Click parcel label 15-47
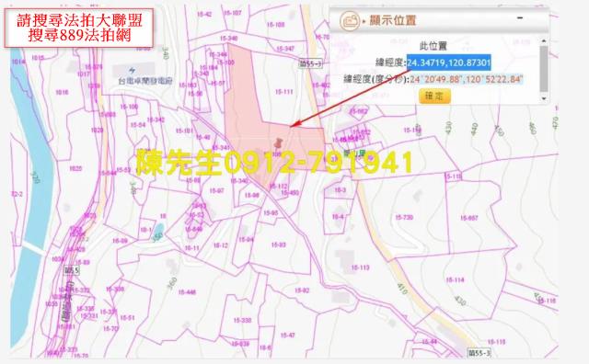Screen dimensions: 589x364 click(x=287, y=335)
